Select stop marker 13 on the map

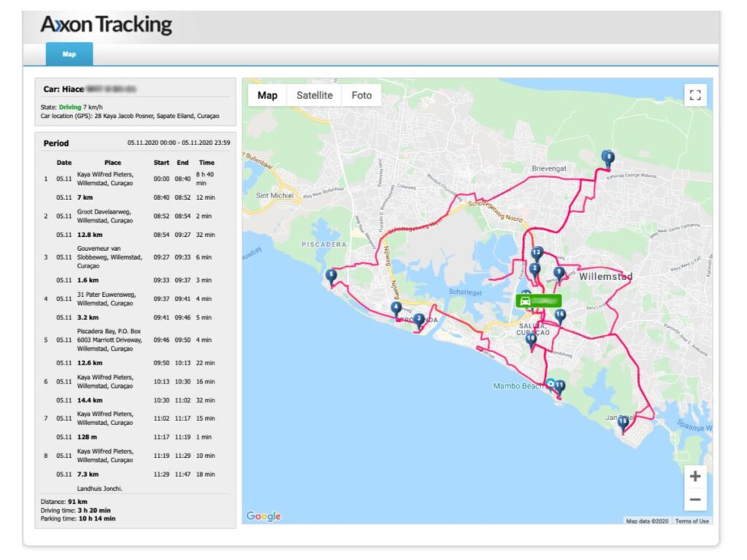pyautogui.click(x=537, y=254)
